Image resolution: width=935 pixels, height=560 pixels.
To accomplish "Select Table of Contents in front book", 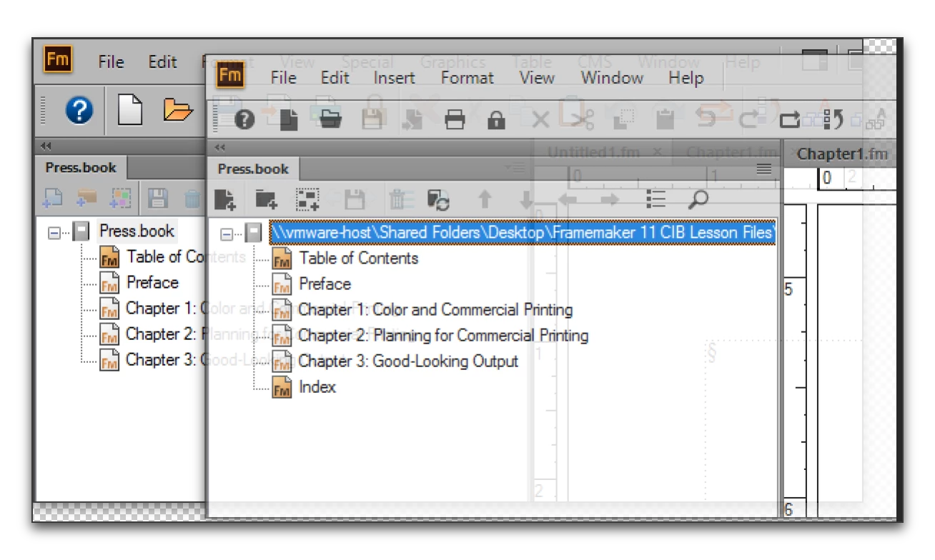I will 358,258.
